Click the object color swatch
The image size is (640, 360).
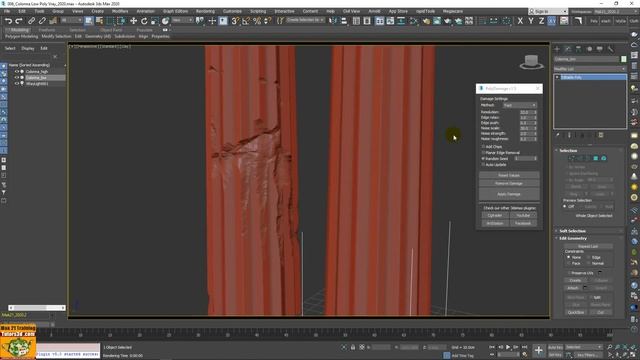[623, 59]
